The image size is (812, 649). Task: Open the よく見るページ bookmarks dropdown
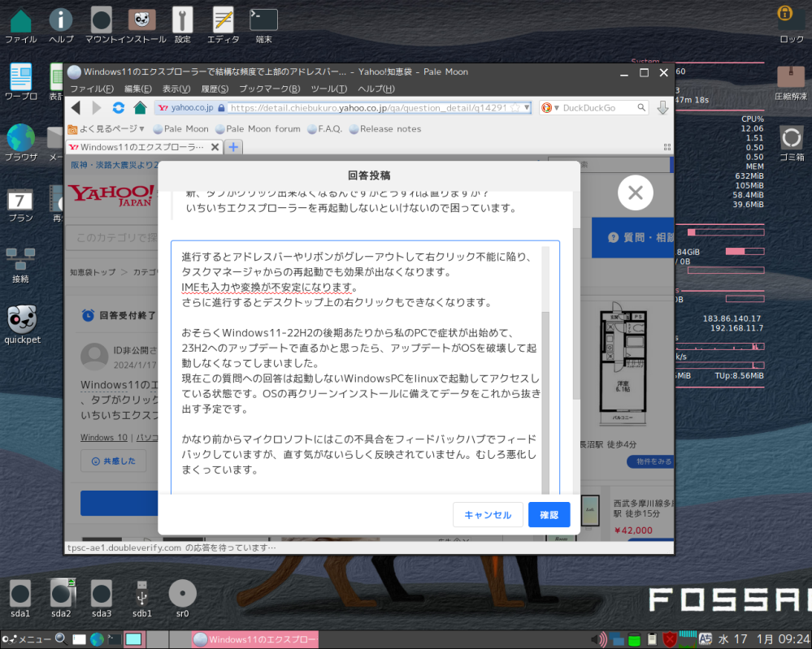click(x=108, y=128)
